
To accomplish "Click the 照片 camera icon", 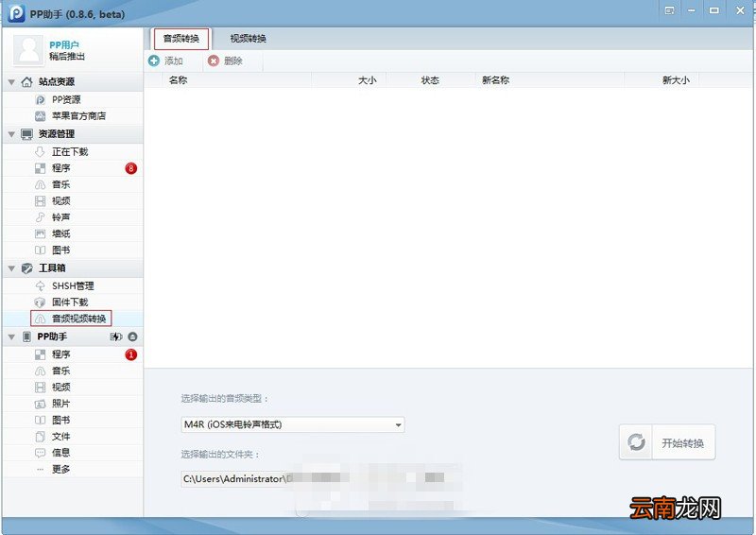I will (x=41, y=404).
